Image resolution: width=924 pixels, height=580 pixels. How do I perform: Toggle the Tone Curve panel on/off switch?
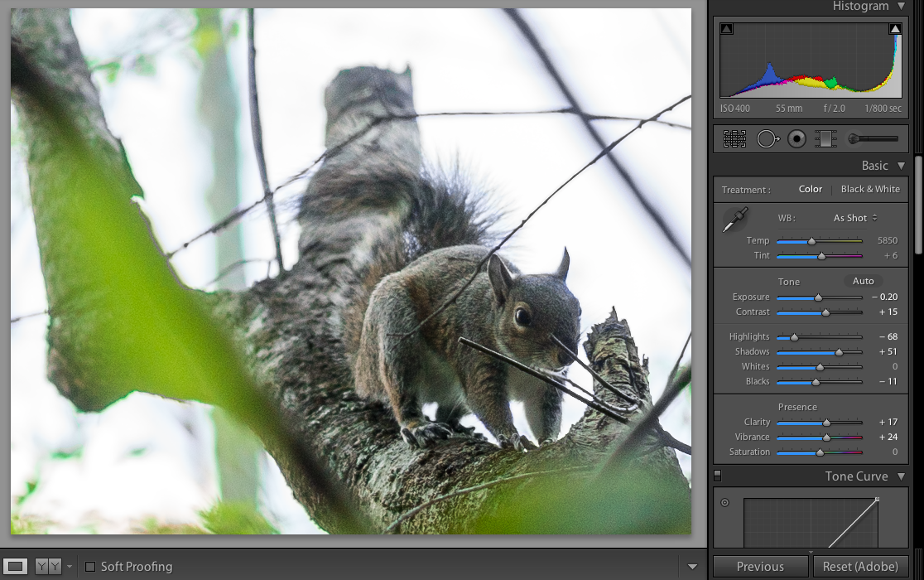[x=717, y=476]
